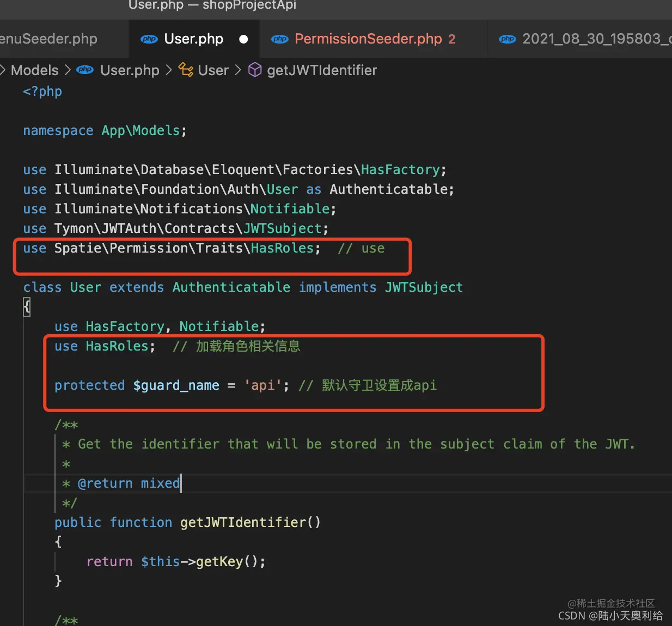Switch to the User.php tab
672x626 pixels.
[194, 39]
